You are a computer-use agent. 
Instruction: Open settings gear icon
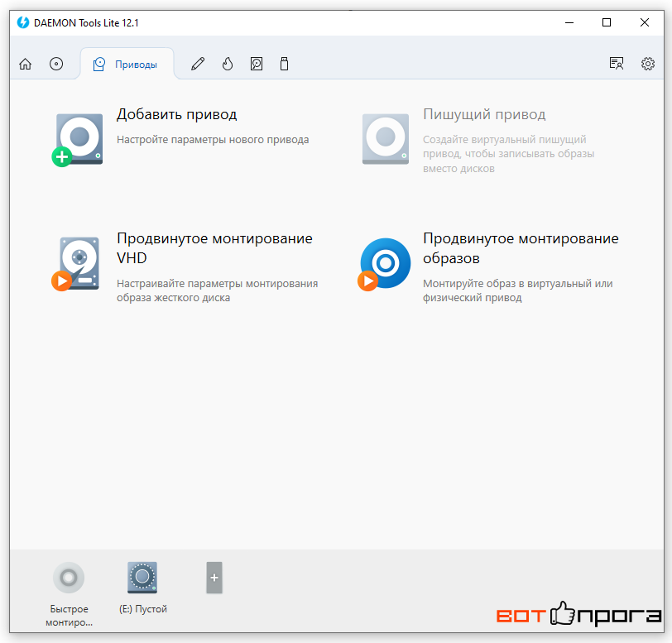(647, 64)
